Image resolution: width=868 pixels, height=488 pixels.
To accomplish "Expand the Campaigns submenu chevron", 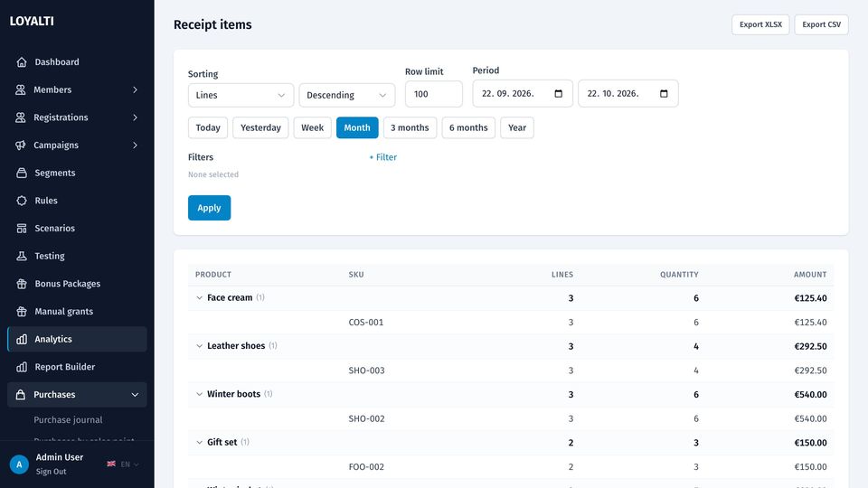I will click(x=135, y=145).
